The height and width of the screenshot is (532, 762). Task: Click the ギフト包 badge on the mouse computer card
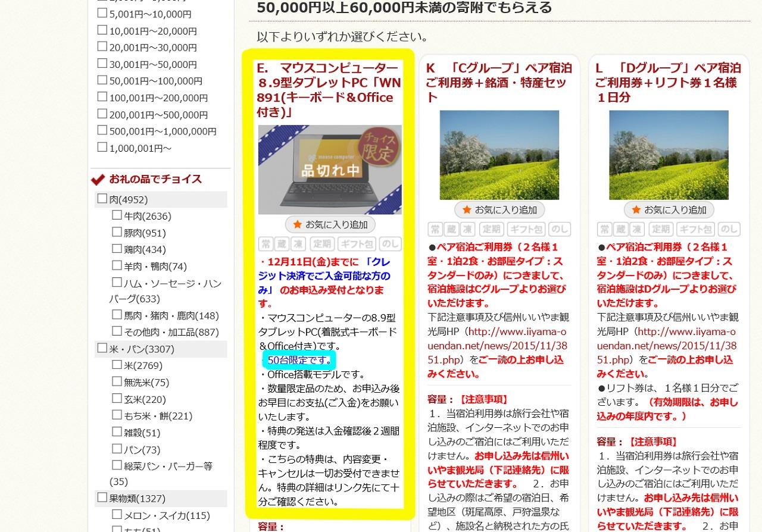[357, 243]
